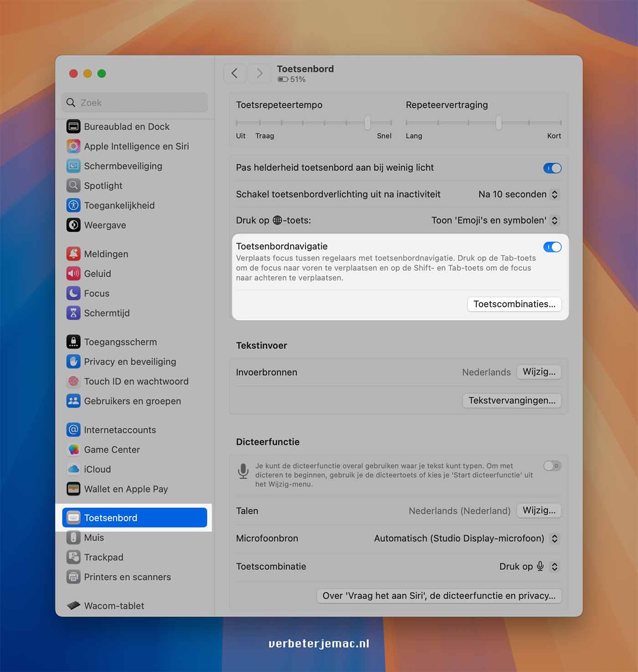Viewport: 638px width, 672px height.
Task: Disable Toetsenbordnavigatie switch
Action: coord(552,247)
